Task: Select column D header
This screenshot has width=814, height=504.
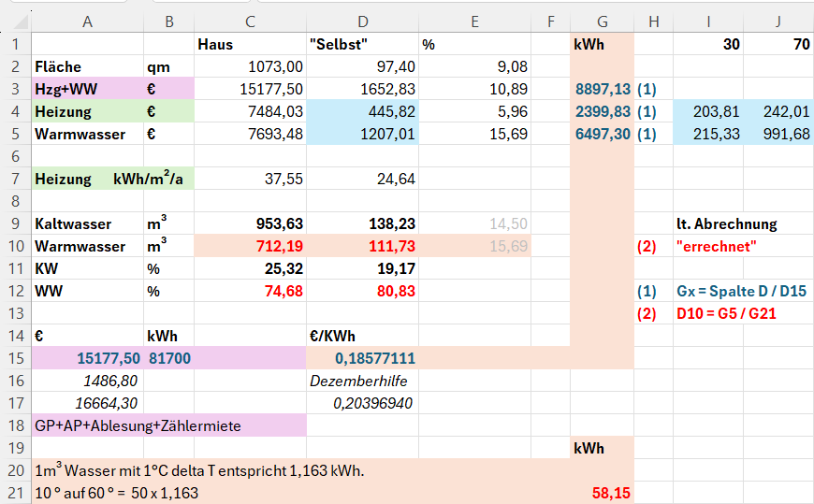Action: click(363, 22)
